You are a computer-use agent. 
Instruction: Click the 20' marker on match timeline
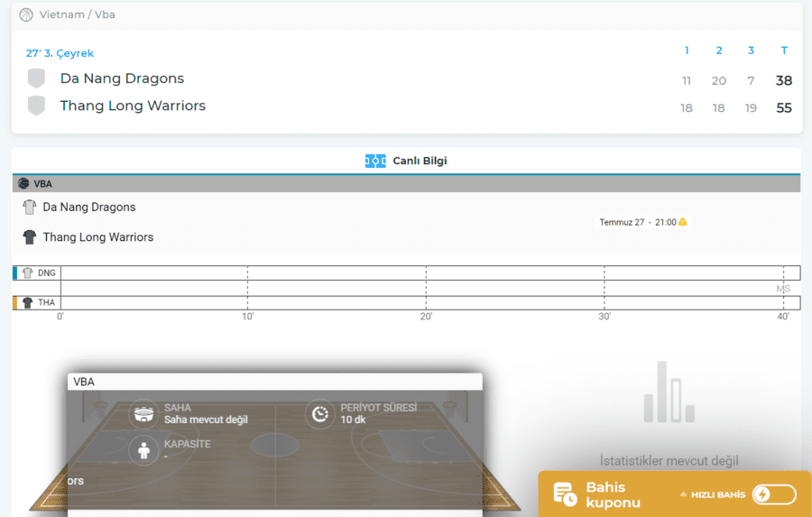pos(426,317)
